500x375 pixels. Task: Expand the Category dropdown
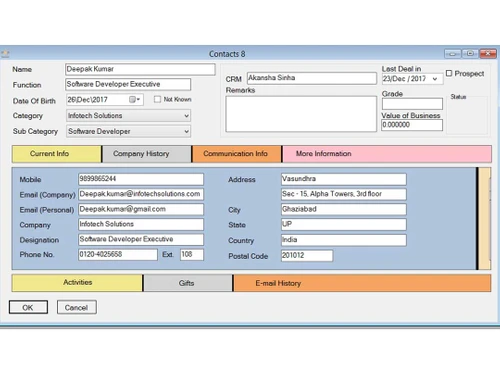point(186,116)
